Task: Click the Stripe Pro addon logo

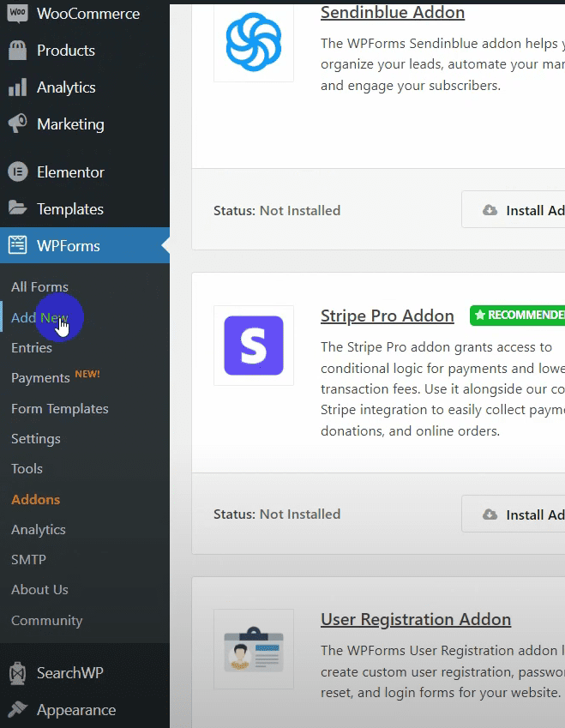Action: (x=253, y=346)
